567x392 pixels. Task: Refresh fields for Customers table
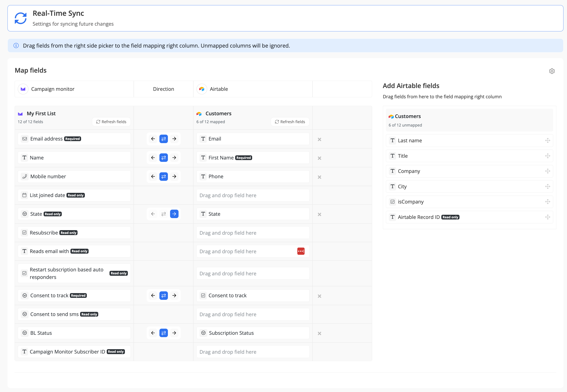pos(290,122)
